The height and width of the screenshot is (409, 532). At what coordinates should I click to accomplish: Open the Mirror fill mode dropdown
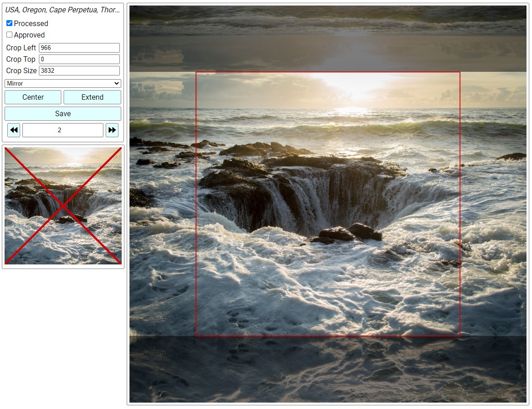point(63,83)
